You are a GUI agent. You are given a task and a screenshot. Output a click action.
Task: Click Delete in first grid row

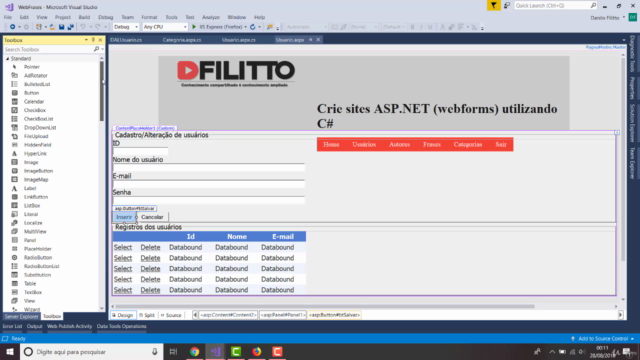pyautogui.click(x=150, y=247)
